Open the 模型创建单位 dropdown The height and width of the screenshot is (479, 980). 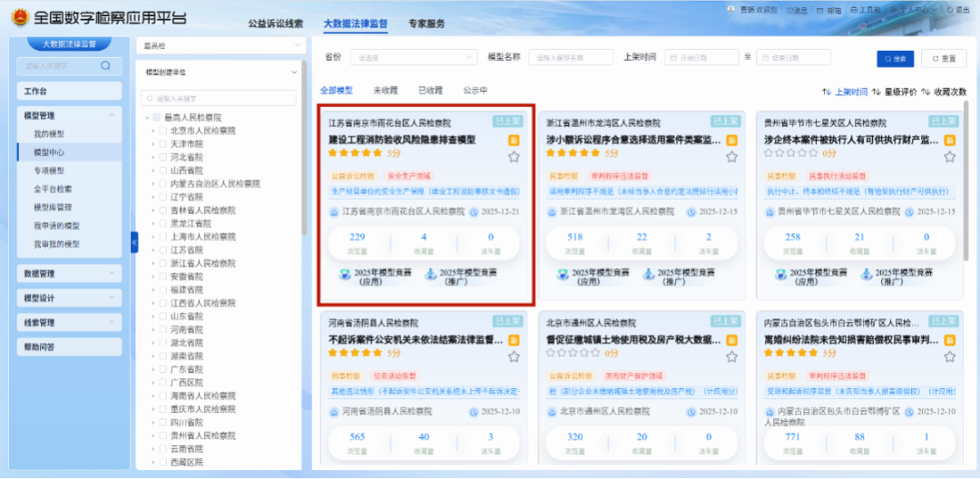221,73
